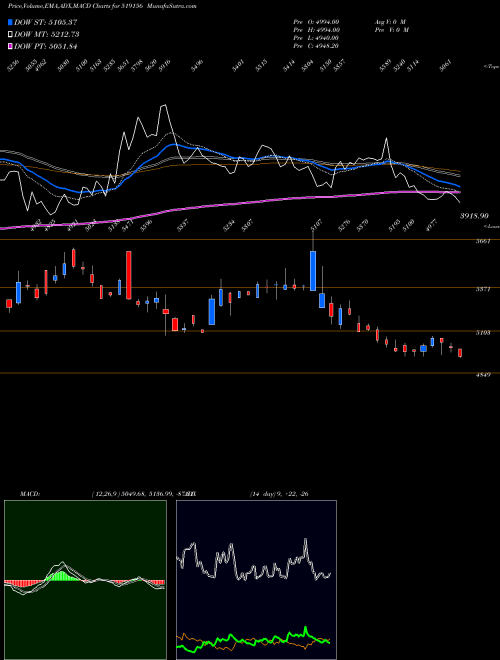
Task: Select the DOW ST: 5105.37 label
Action: (x=45, y=22)
